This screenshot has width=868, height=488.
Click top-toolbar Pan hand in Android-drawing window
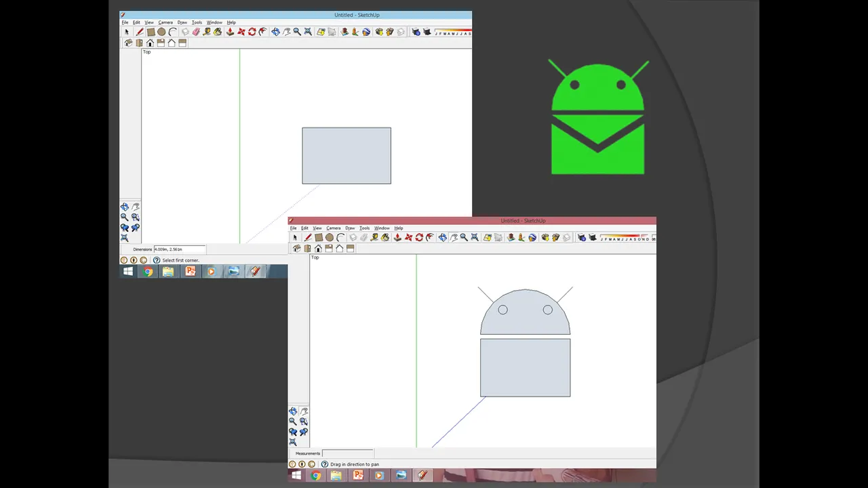(453, 237)
